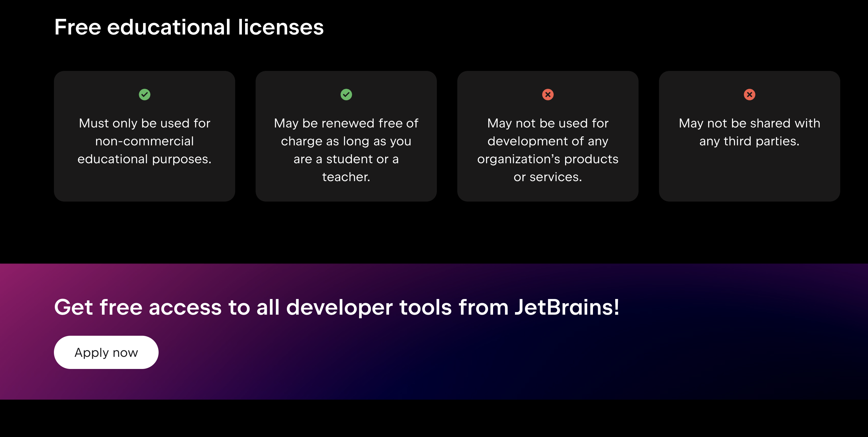Click 'are a student or a' text line
This screenshot has height=437, width=868.
click(346, 159)
